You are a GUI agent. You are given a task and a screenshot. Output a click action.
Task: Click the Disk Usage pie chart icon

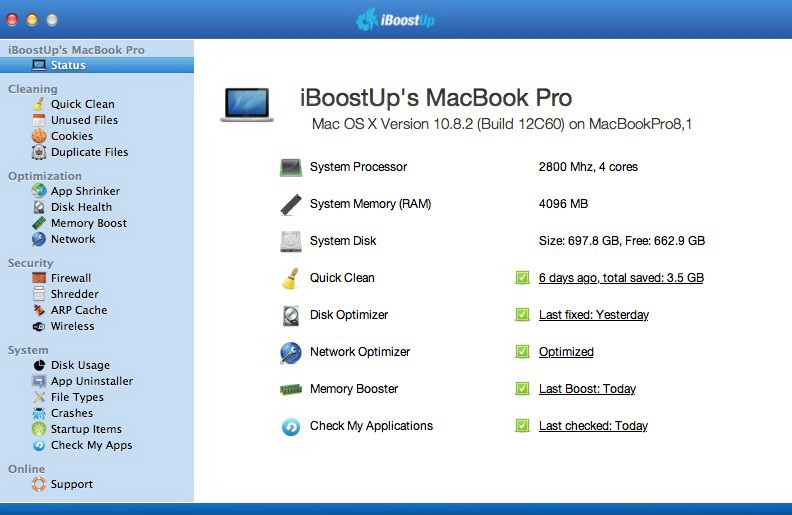39,365
